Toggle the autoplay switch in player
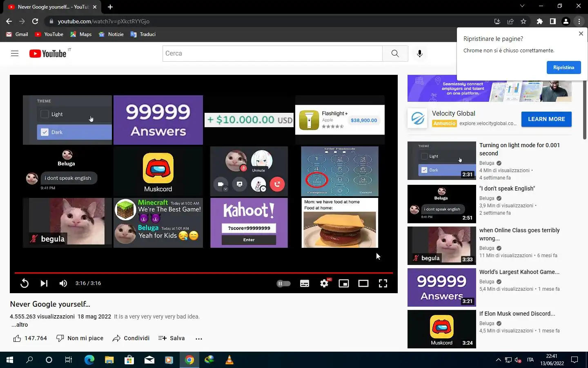588x368 pixels. pyautogui.click(x=283, y=283)
